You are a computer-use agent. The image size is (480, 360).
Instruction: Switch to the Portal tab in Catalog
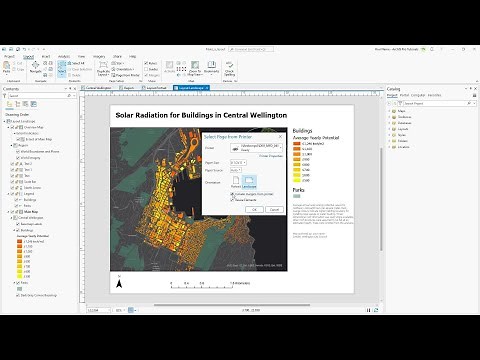404,95
